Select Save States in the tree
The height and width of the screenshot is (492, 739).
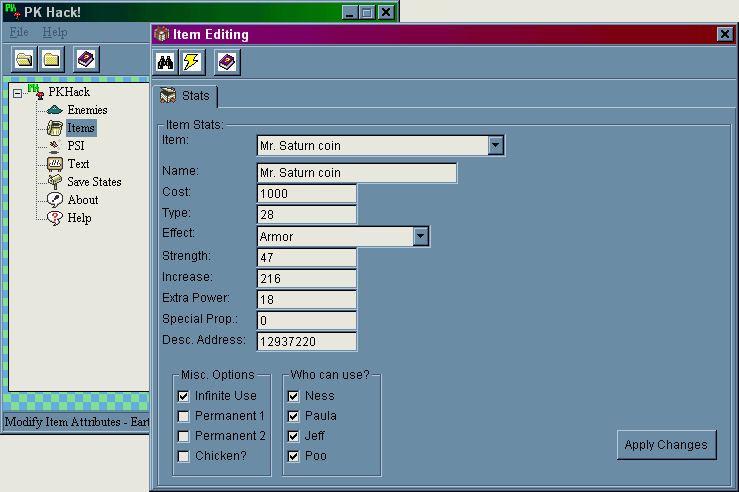(94, 181)
